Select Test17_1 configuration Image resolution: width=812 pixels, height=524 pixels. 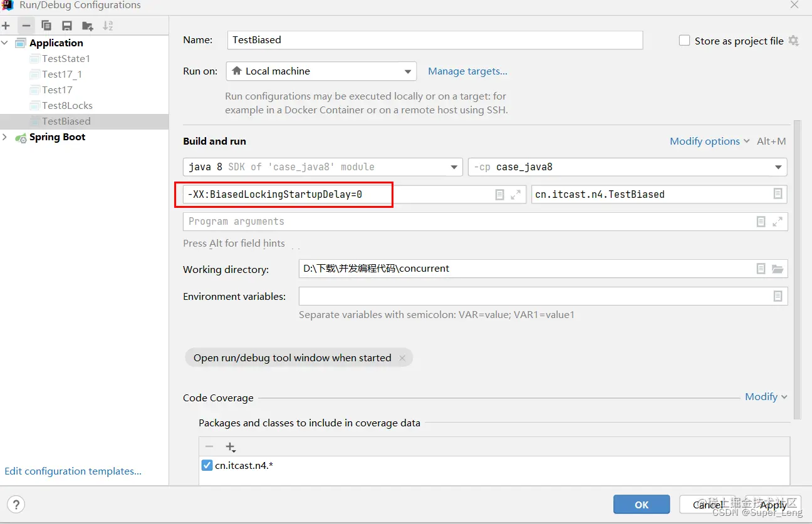coord(62,74)
